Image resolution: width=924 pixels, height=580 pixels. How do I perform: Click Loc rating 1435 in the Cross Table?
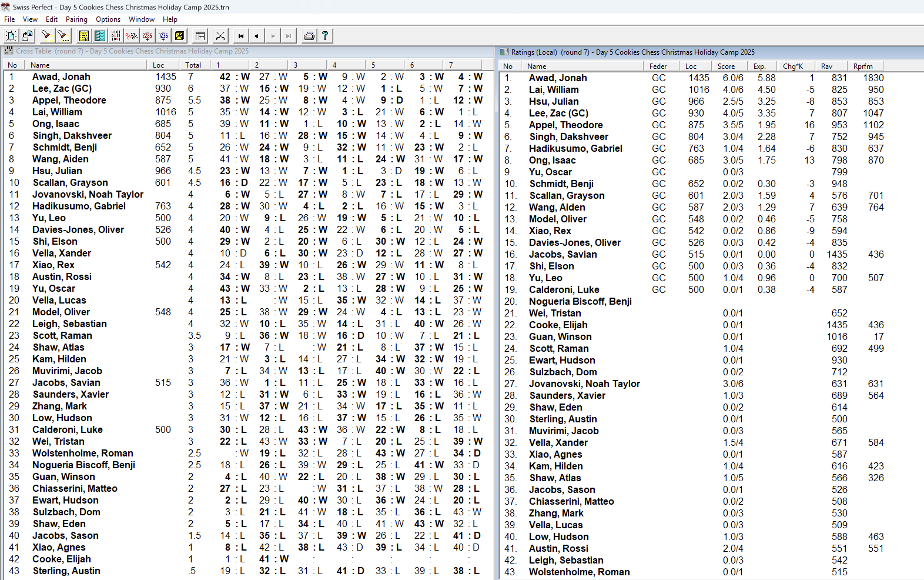pyautogui.click(x=166, y=76)
